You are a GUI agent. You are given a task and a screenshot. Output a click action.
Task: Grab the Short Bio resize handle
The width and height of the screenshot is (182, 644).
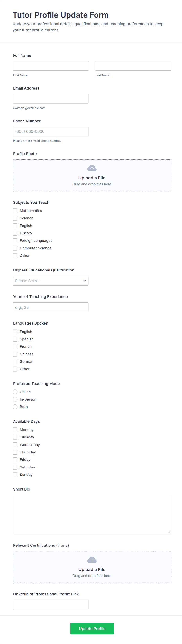(169, 532)
